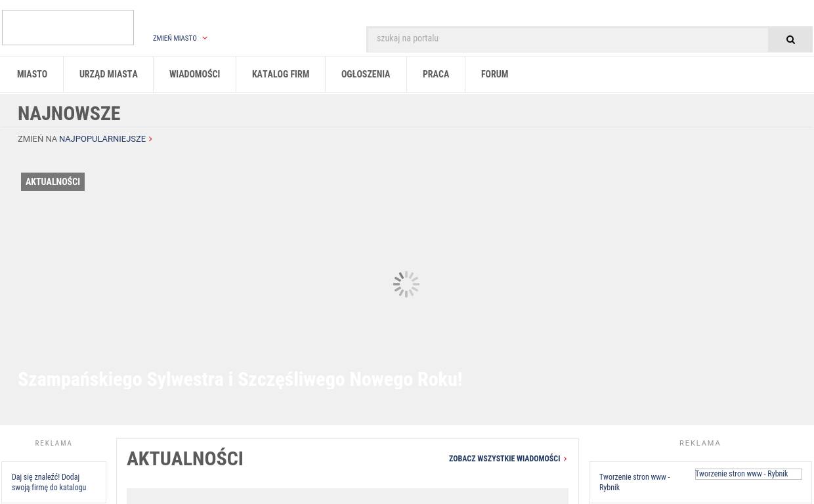Focus the 'szukaj na portalu' search field
This screenshot has width=814, height=504.
pos(568,39)
